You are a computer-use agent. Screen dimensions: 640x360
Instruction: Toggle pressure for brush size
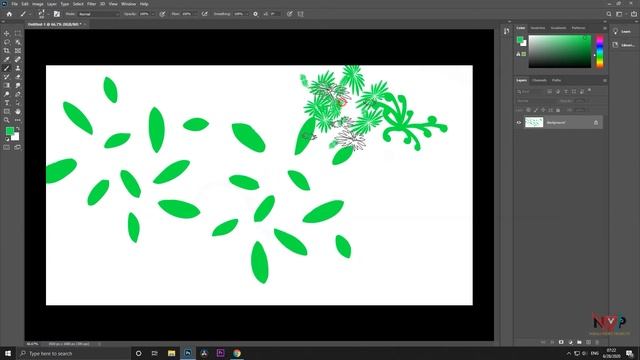tap(289, 14)
